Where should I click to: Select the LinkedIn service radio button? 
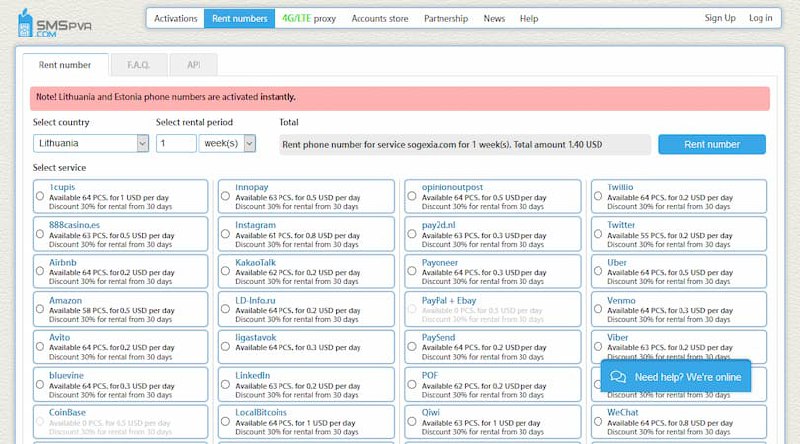pyautogui.click(x=225, y=384)
